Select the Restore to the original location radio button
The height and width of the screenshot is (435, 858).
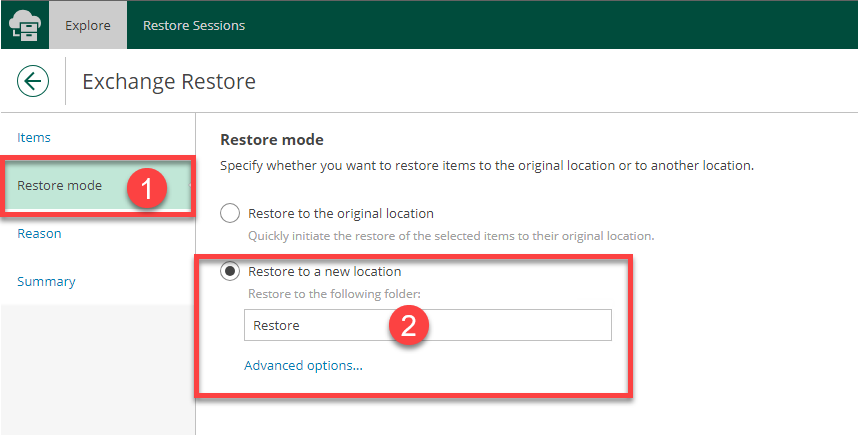click(230, 213)
